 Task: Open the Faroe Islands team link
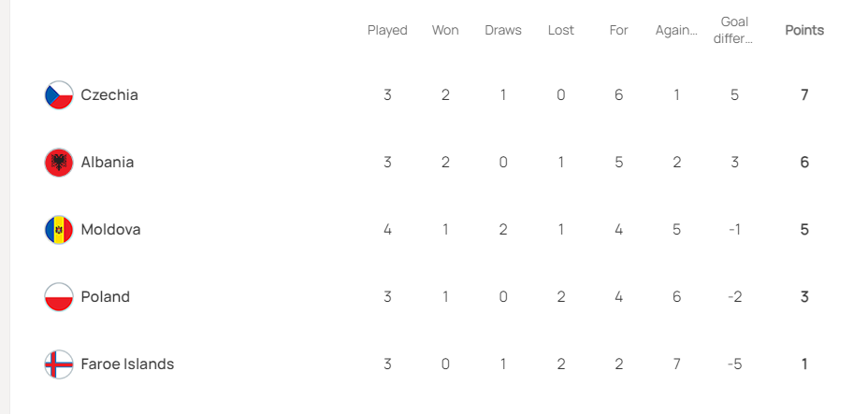coord(127,364)
